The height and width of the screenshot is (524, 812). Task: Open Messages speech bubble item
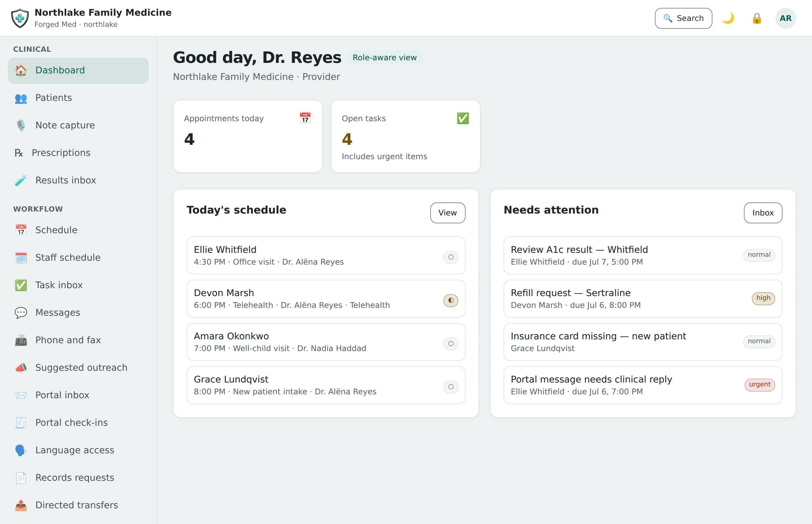pos(78,313)
